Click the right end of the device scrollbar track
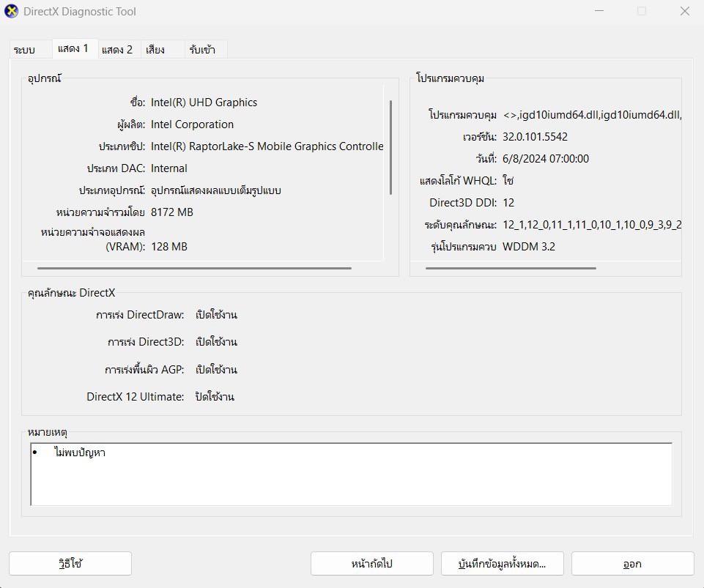 tap(374, 270)
